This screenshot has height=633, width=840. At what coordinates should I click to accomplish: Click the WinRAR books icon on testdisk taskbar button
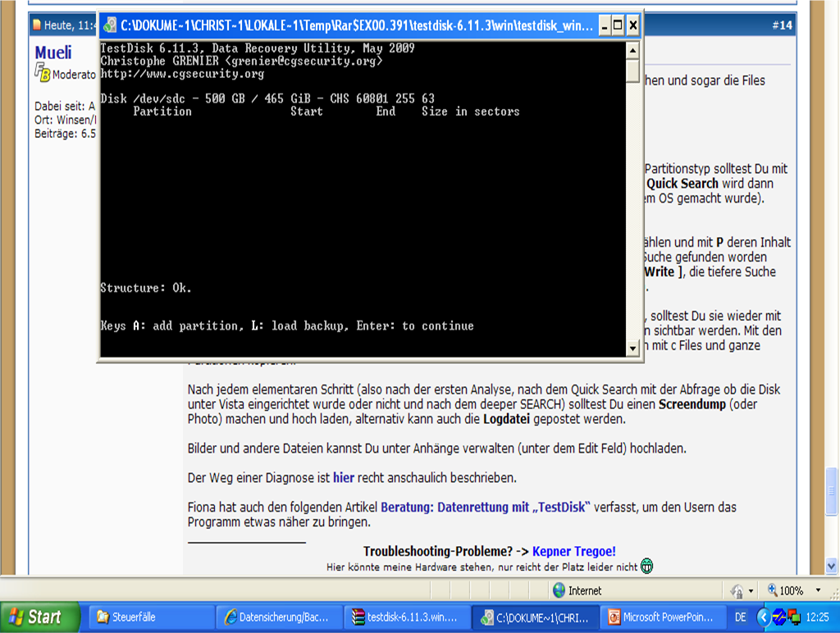pos(358,617)
